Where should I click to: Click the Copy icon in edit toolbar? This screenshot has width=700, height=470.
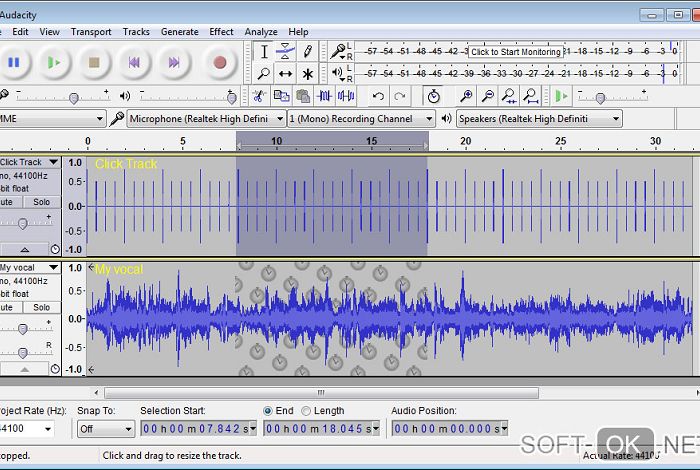tap(281, 96)
